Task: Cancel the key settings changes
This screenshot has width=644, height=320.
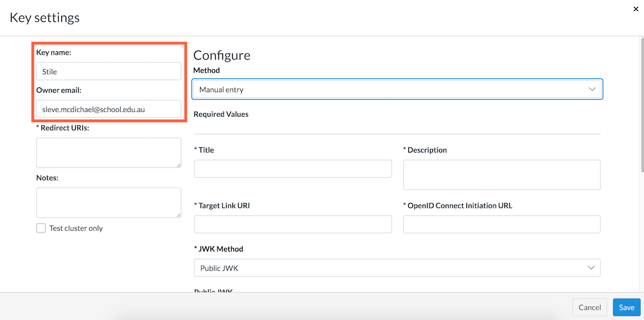Action: coord(590,307)
